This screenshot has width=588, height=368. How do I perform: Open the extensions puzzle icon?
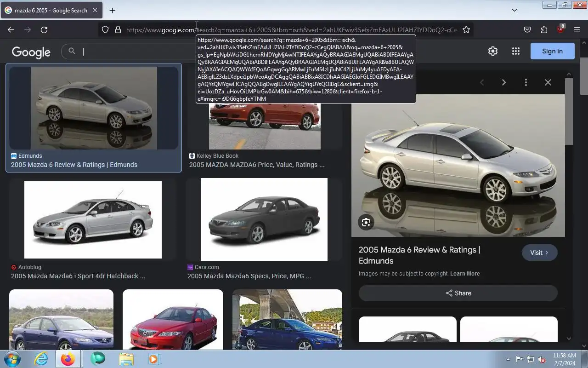tap(544, 29)
